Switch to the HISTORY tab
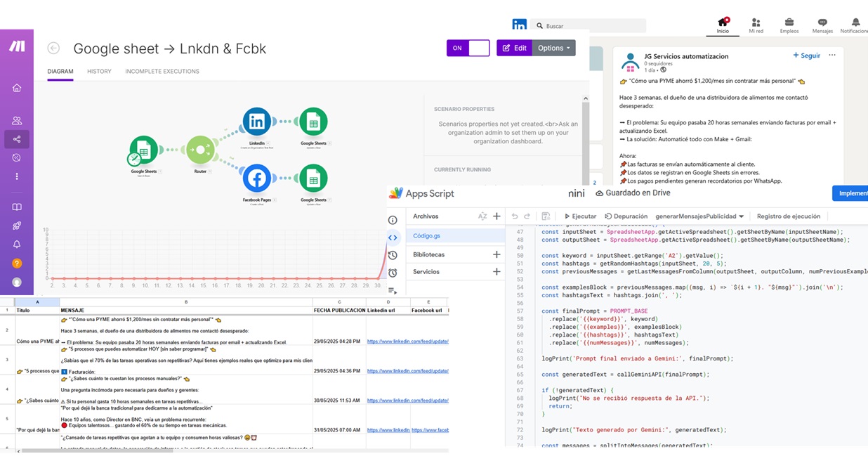Screen dimensions: 868x461 tap(99, 72)
